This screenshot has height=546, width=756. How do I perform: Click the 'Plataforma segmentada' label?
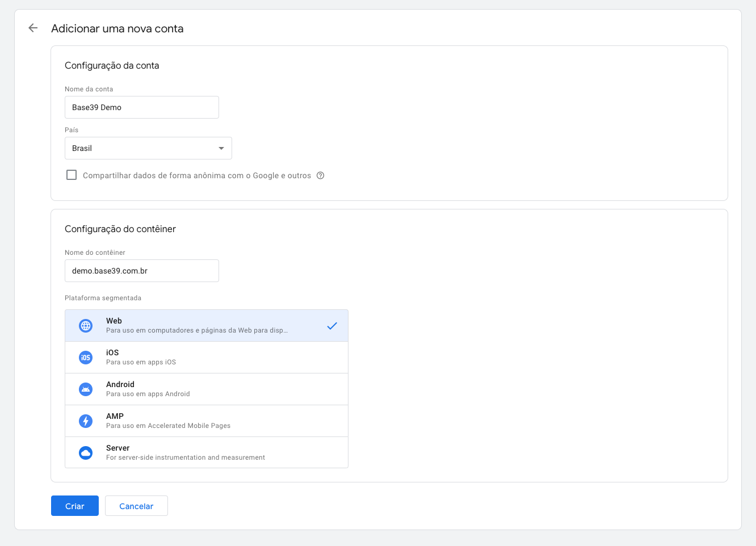tap(103, 298)
